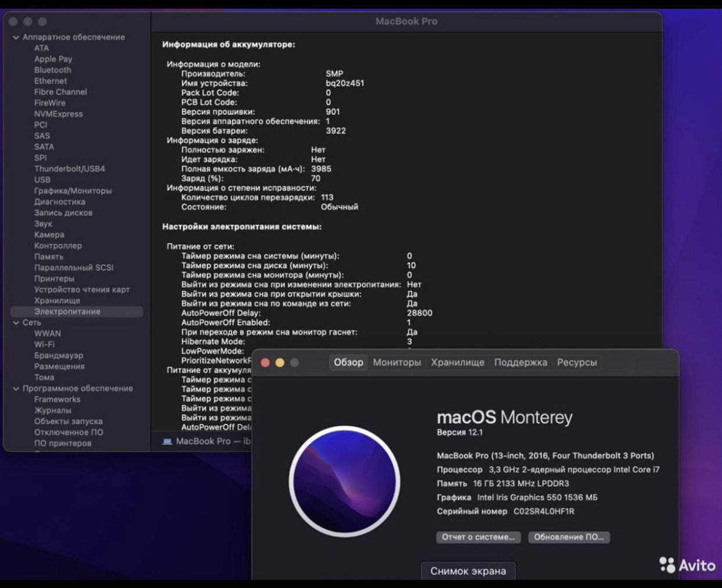Collapse the Аппаратное обеспечение section
The height and width of the screenshot is (588, 722).
pos(16,37)
